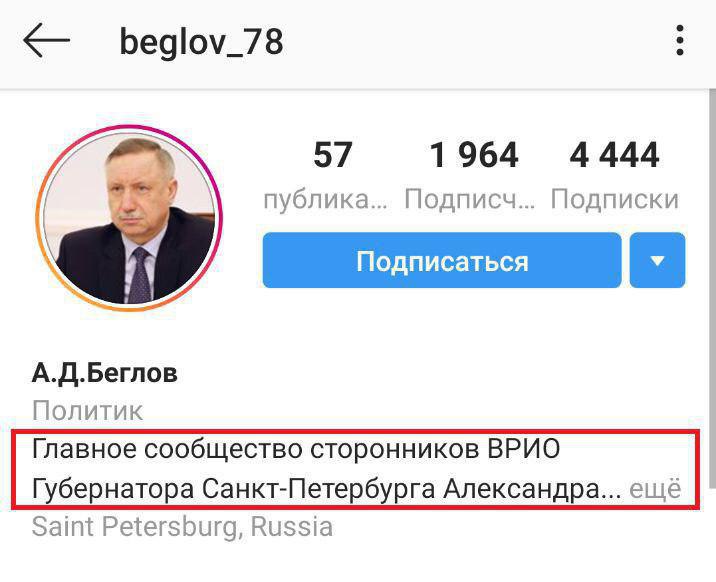The width and height of the screenshot is (716, 582).
Task: Tap the публика… label under 57
Action: pos(325,199)
